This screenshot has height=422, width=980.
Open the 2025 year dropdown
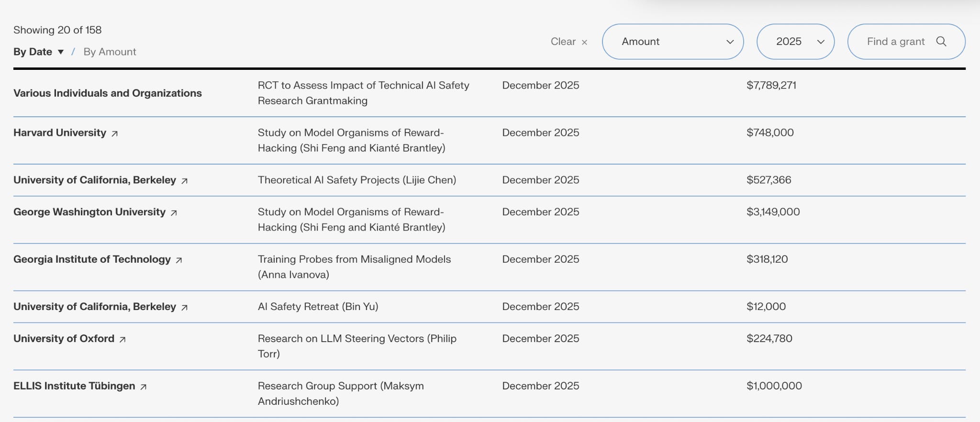click(795, 42)
